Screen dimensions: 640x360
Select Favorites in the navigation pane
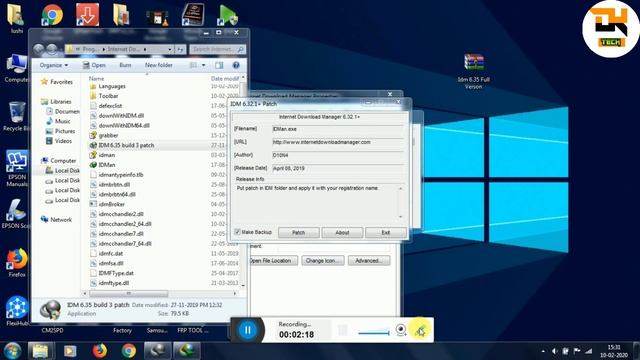point(57,82)
